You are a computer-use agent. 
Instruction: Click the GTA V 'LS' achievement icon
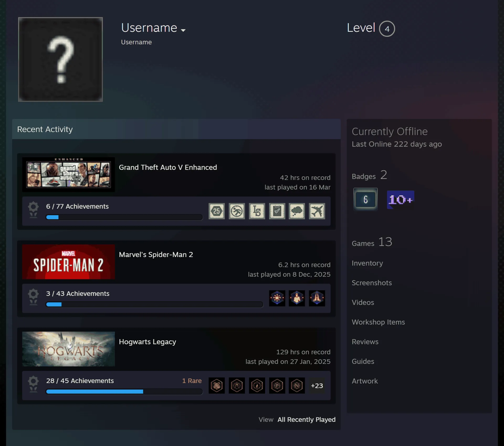click(257, 211)
